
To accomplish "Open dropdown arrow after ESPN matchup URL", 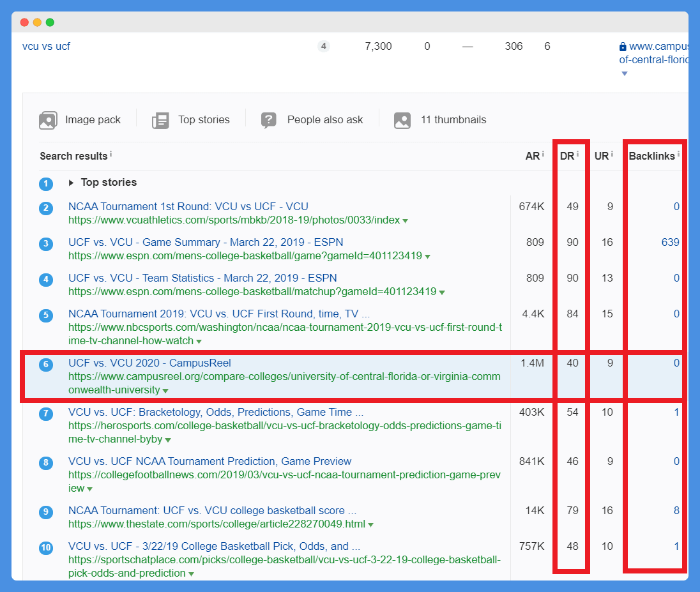I will [442, 292].
